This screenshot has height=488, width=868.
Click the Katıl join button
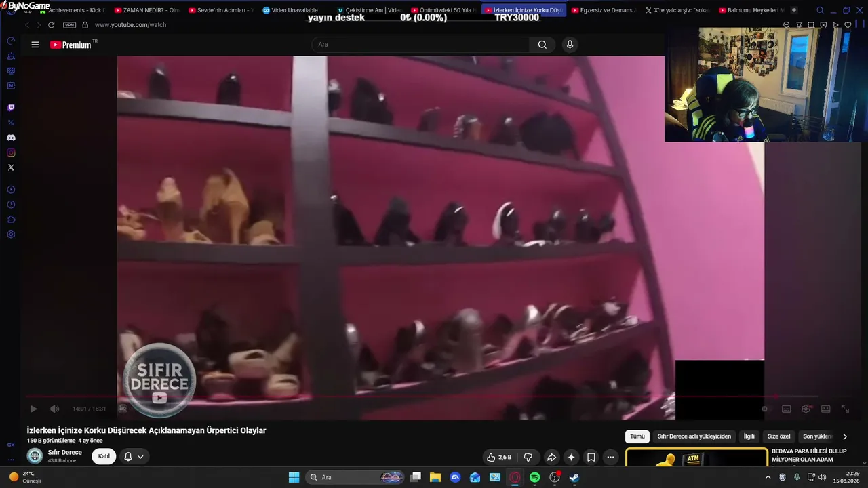coord(104,457)
